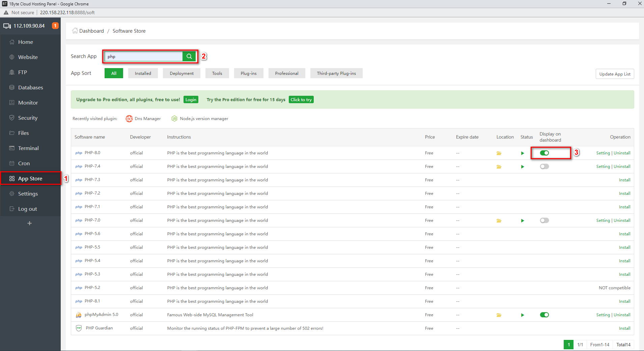Click the FTP icon in sidebar
Viewport: 644px width, 351px height.
click(12, 72)
